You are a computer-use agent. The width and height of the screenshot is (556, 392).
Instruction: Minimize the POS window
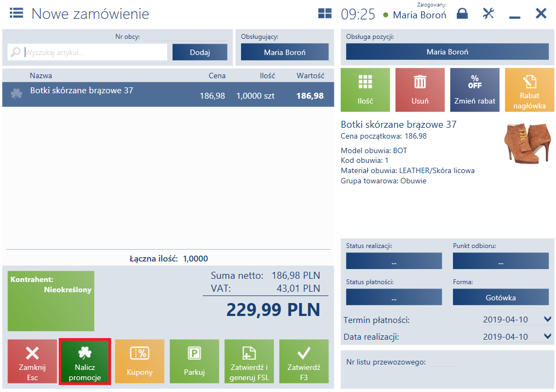[514, 17]
